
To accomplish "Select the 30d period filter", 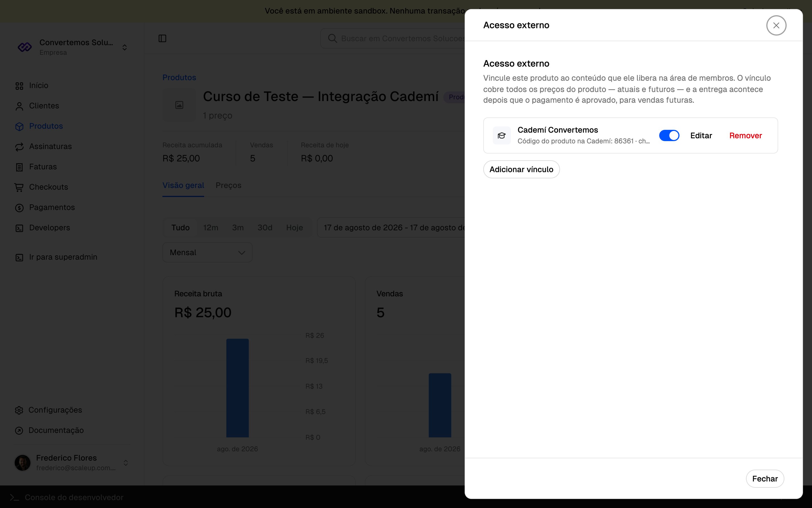I will point(265,227).
